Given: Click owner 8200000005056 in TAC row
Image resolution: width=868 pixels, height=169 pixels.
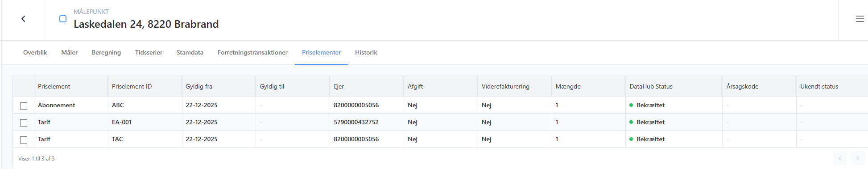Looking at the screenshot, I should pos(356,139).
